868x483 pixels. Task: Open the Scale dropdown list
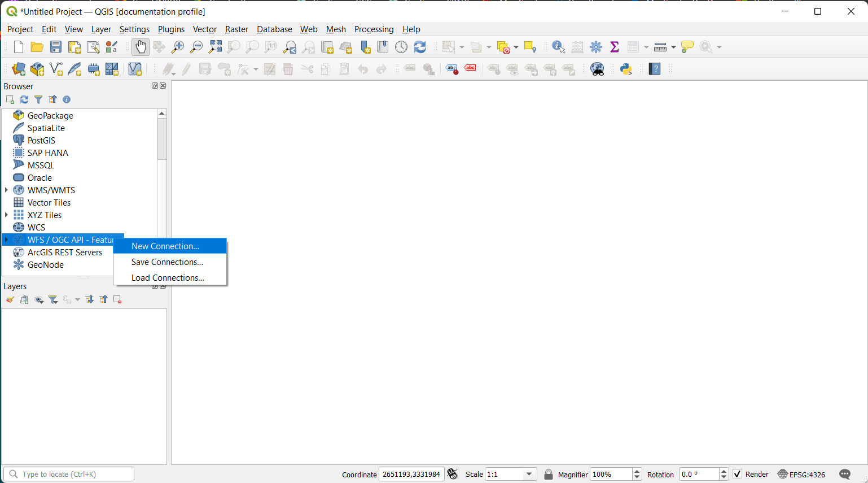pos(528,474)
